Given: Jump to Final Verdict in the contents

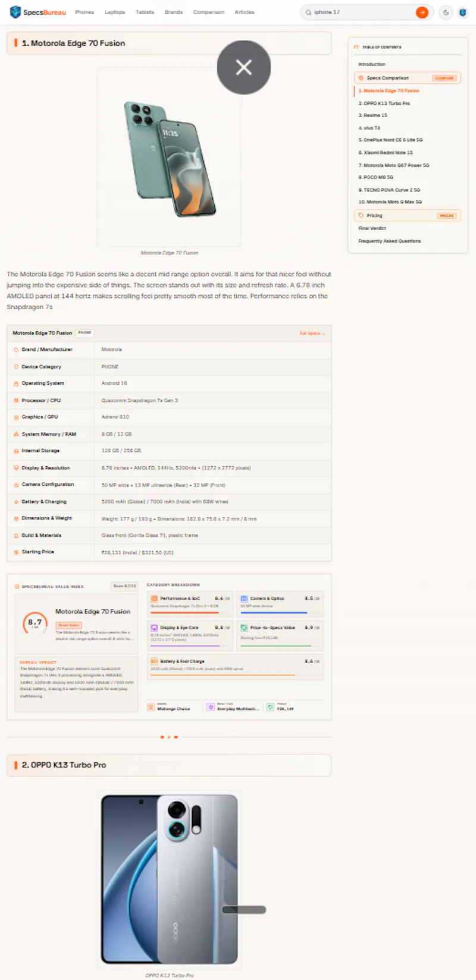Looking at the screenshot, I should [372, 228].
